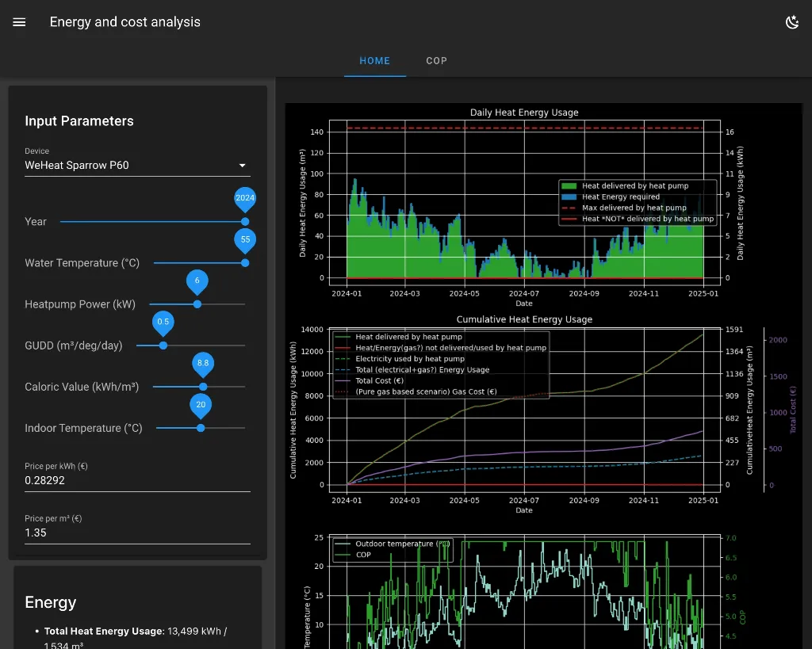Click the Energy section heading
This screenshot has height=649, width=812.
pos(51,602)
